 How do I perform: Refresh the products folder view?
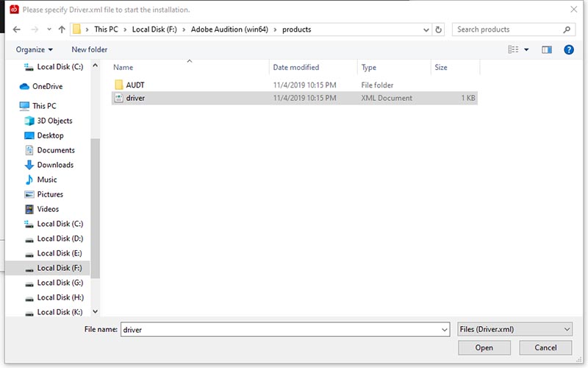[439, 29]
